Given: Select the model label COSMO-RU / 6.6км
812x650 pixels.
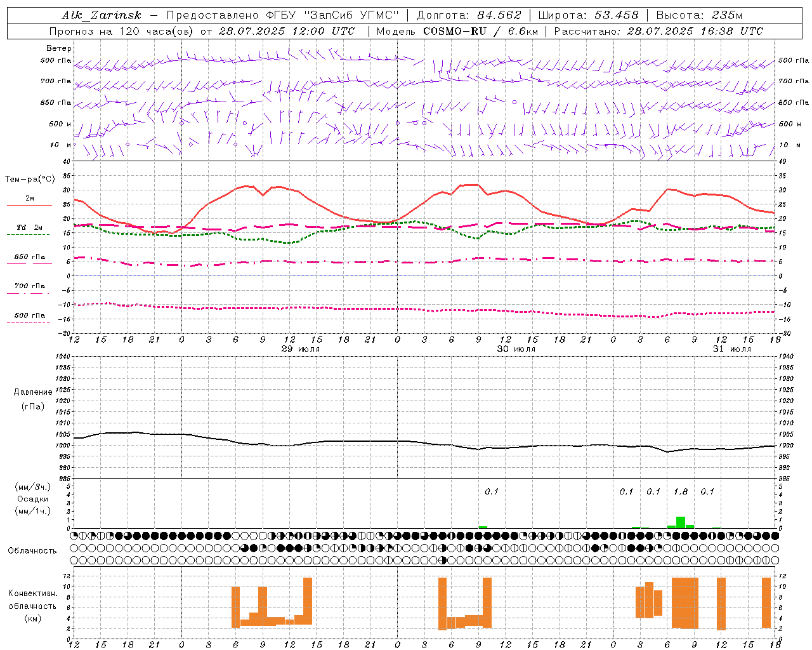Looking at the screenshot, I should [x=480, y=31].
